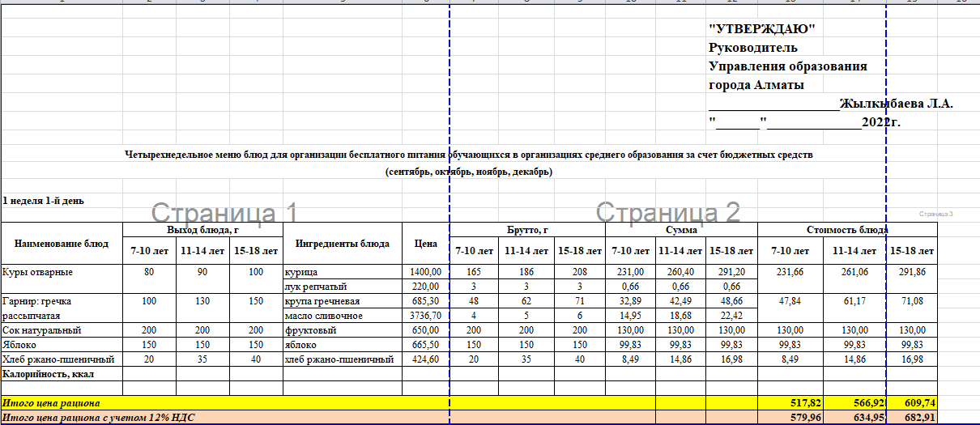Click the "Сок натуральный" dish name cell
The width and height of the screenshot is (980, 425).
[42, 330]
